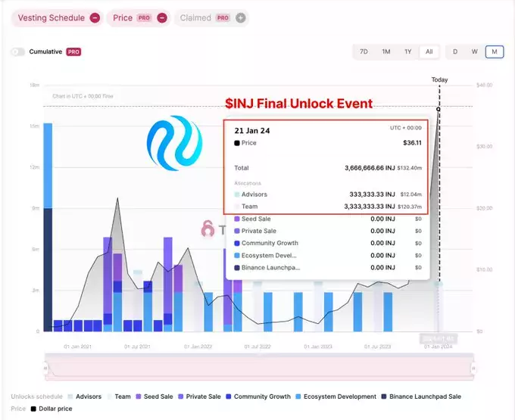Toggle Binance Launchpad Sale in the legend
Image resolution: width=515 pixels, height=420 pixels.
pyautogui.click(x=421, y=397)
